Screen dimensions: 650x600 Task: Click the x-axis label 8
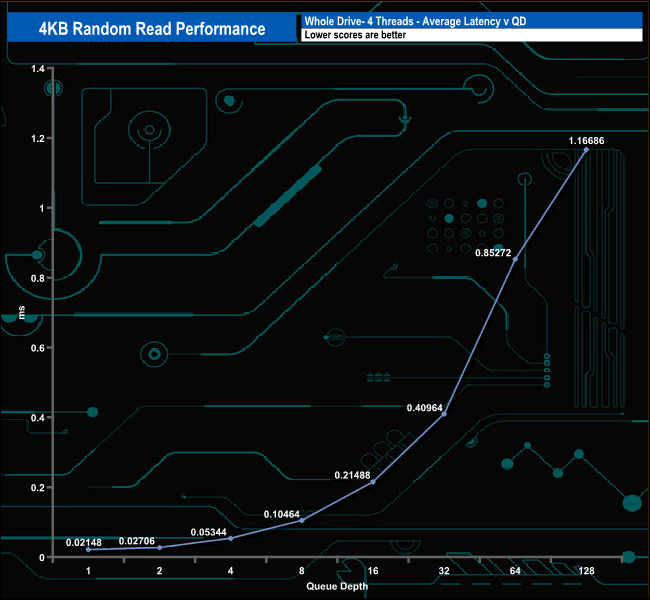[x=302, y=571]
